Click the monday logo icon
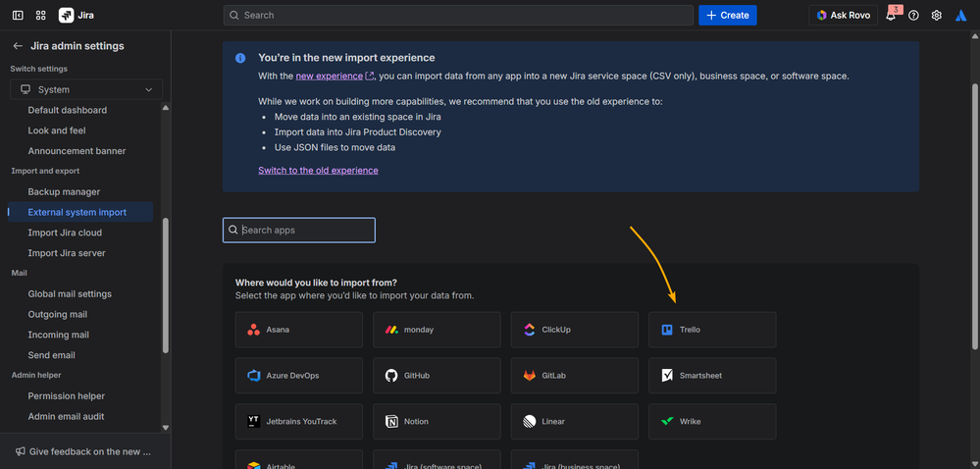 point(391,330)
